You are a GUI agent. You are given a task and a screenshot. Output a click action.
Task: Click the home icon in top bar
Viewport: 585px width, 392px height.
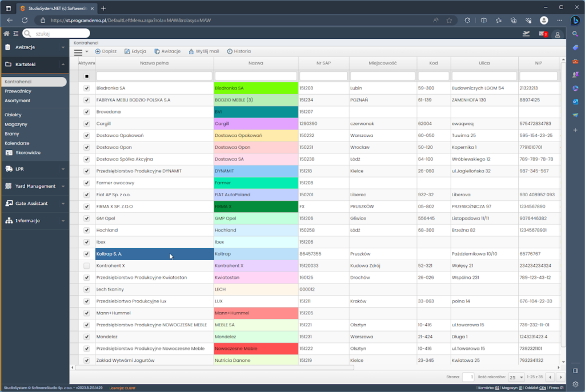pos(6,34)
